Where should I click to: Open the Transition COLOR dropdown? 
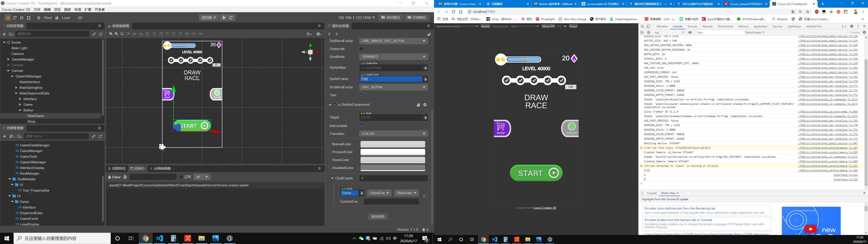tap(393, 134)
